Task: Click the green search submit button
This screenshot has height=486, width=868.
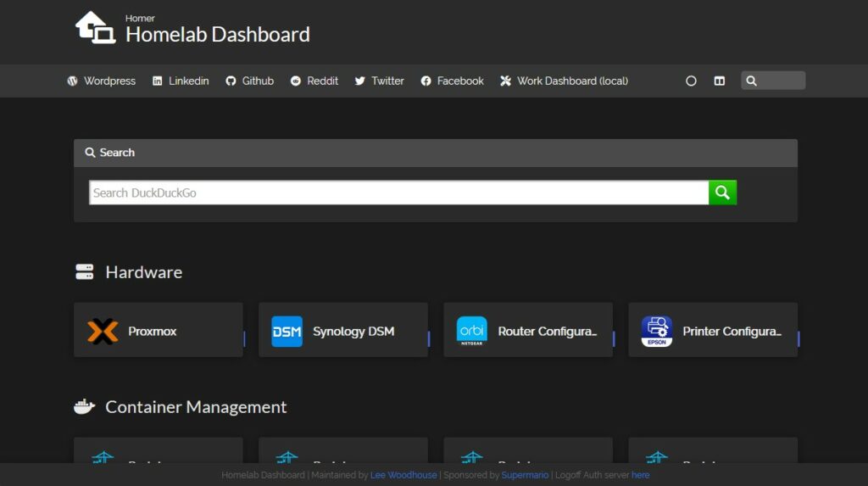Action: (722, 193)
